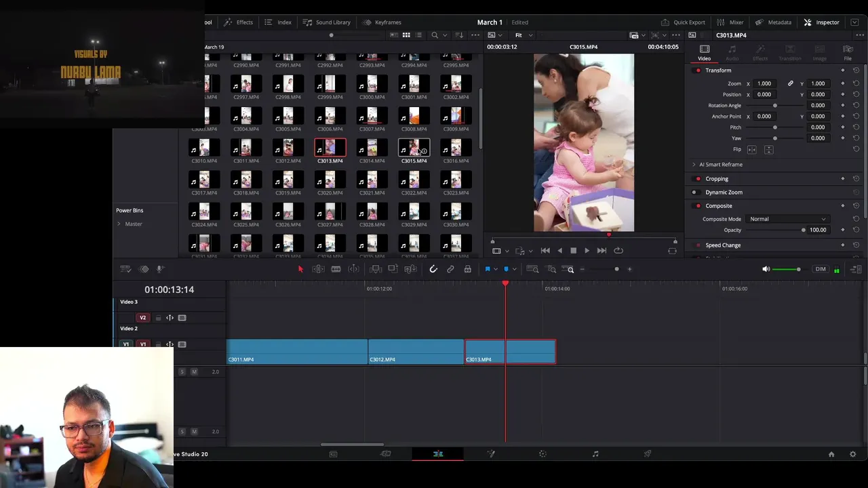
Task: Toggle the Inspector panel
Action: click(821, 22)
